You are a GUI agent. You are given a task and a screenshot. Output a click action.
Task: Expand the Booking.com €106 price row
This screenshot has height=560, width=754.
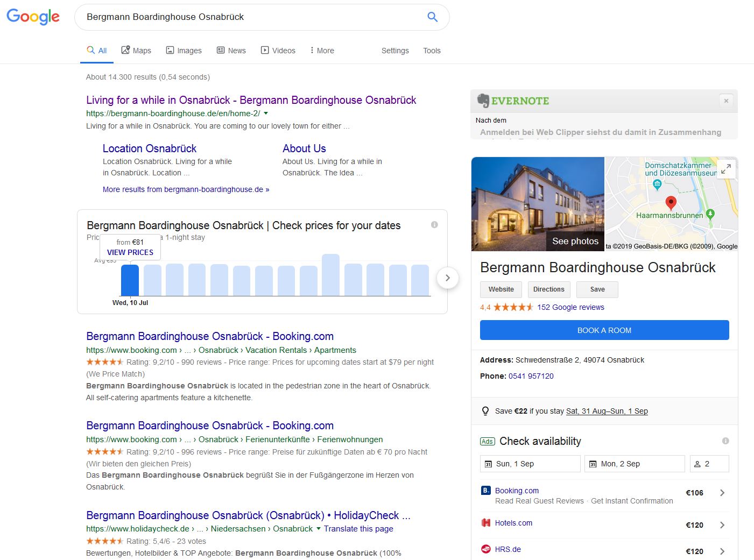click(723, 492)
